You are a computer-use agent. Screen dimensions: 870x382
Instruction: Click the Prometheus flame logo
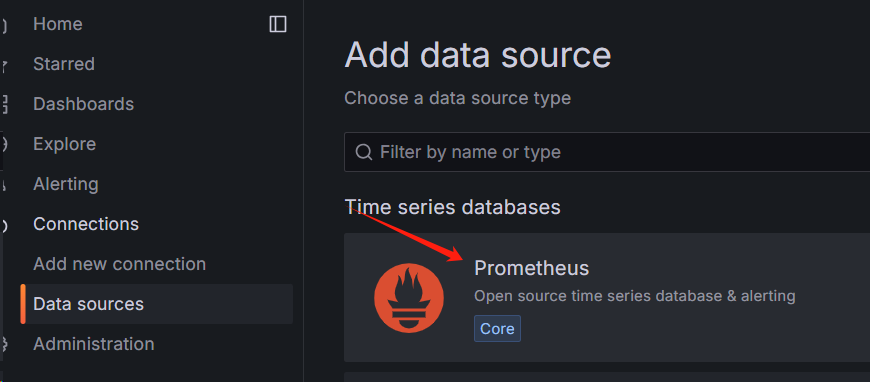click(409, 298)
